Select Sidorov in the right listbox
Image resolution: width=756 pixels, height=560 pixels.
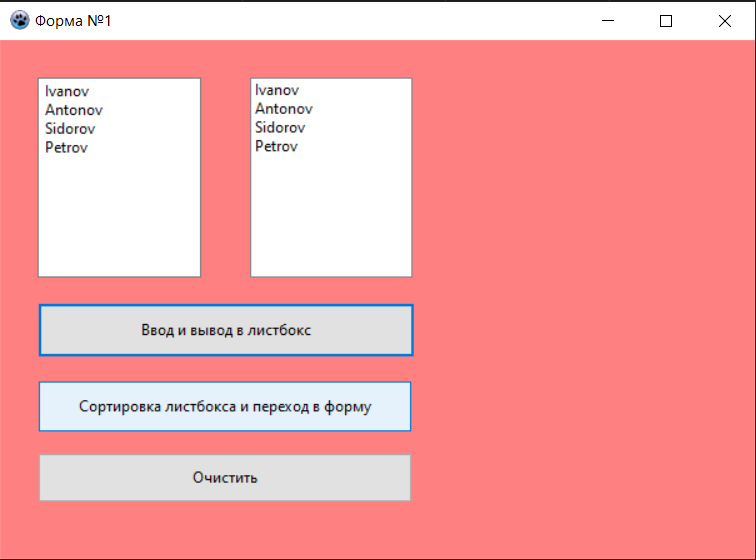pyautogui.click(x=280, y=128)
